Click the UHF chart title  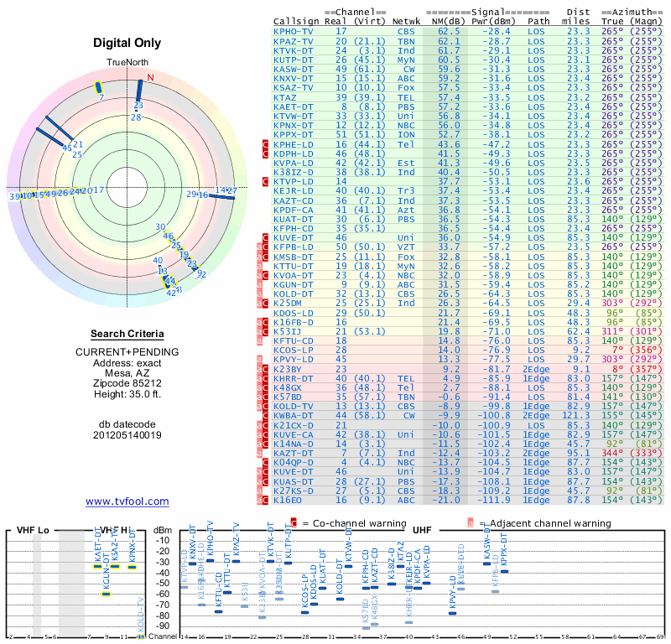[422, 530]
